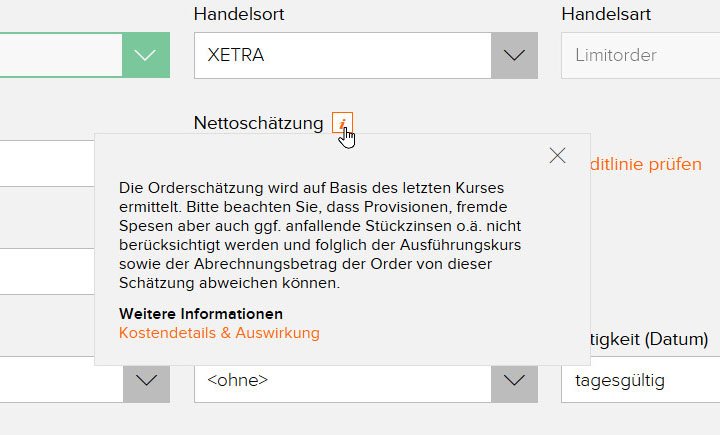This screenshot has width=720, height=435.
Task: Open the grey dropdown arrow left of <ohne>
Action: pos(146,380)
